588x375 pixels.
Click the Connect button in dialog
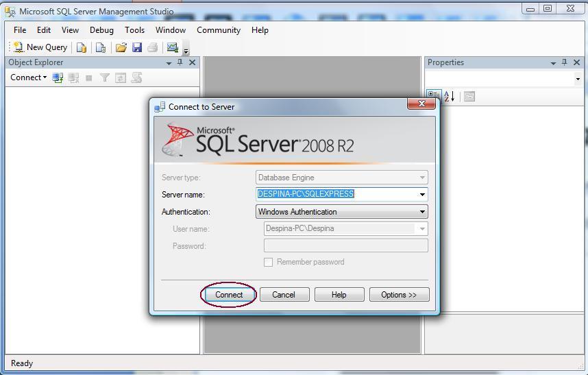229,295
